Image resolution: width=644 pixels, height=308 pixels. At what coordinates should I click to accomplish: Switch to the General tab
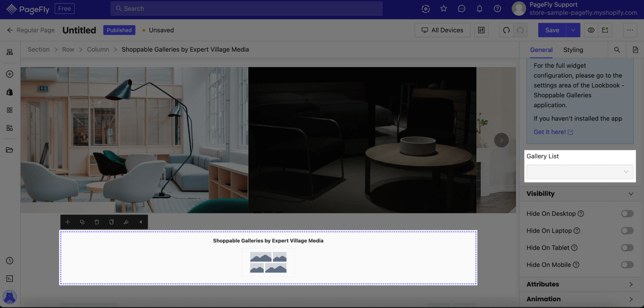click(x=541, y=50)
